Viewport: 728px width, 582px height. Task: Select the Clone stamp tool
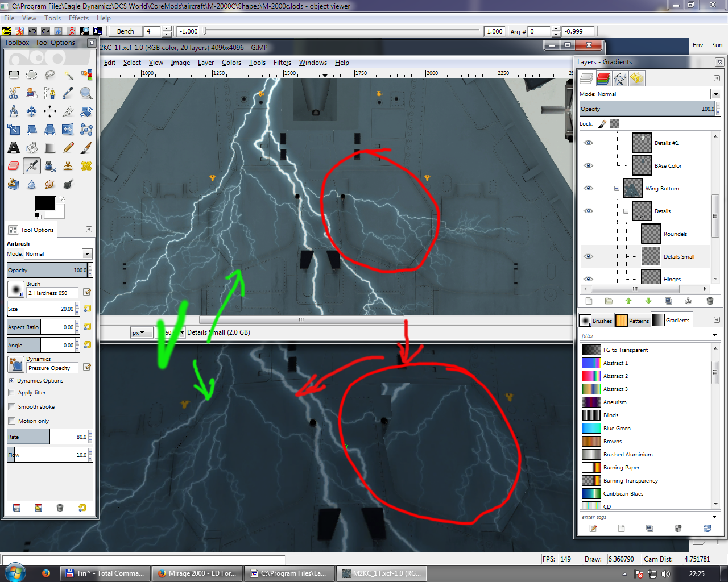point(68,166)
